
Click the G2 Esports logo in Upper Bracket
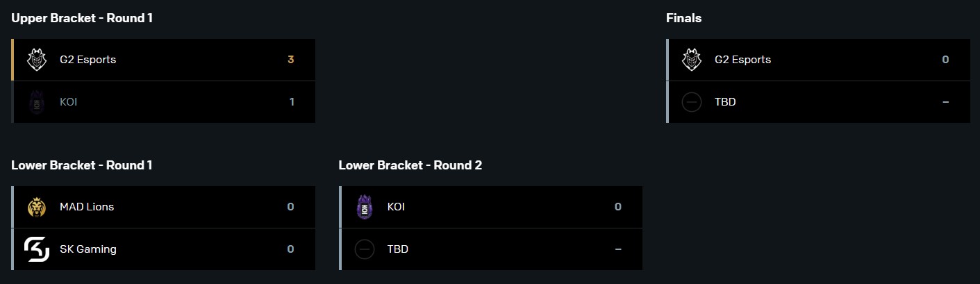point(36,60)
